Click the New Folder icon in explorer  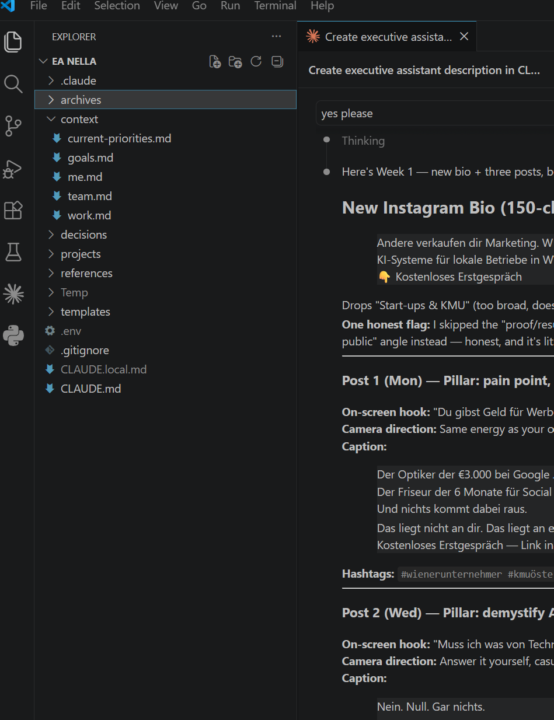click(x=235, y=62)
